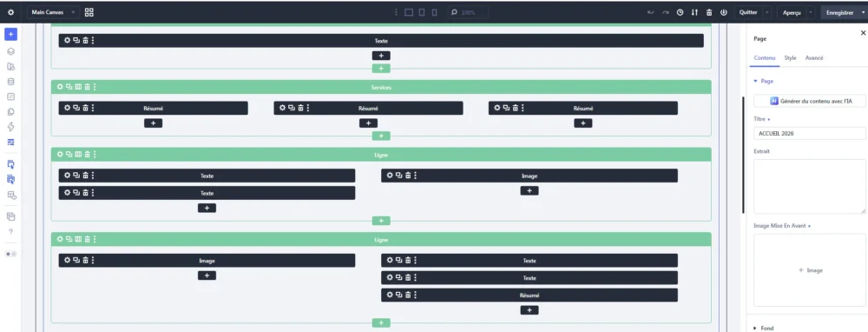Switch to mobile device preview

pyautogui.click(x=434, y=12)
